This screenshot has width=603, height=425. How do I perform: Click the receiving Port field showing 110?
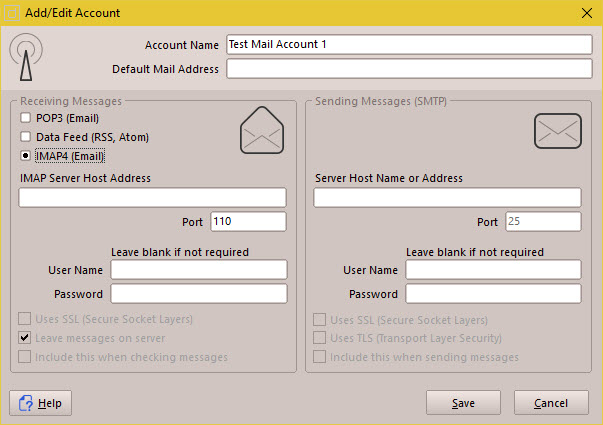pos(248,222)
